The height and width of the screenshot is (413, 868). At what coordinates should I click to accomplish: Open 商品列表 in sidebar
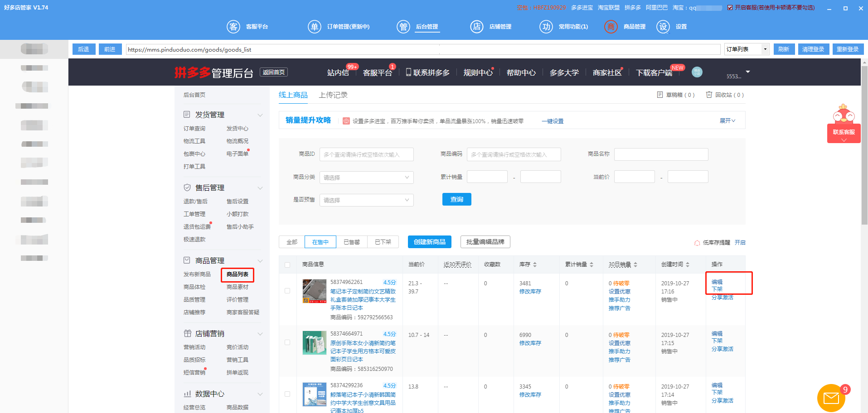[x=238, y=274]
